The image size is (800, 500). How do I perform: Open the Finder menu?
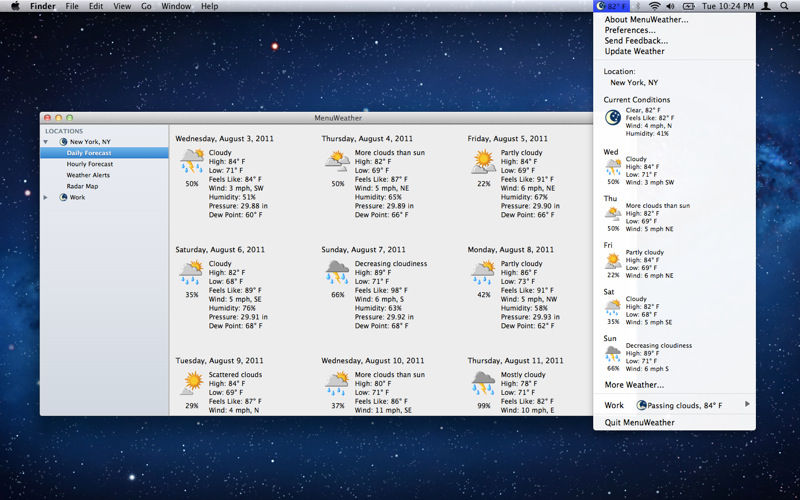(43, 6)
